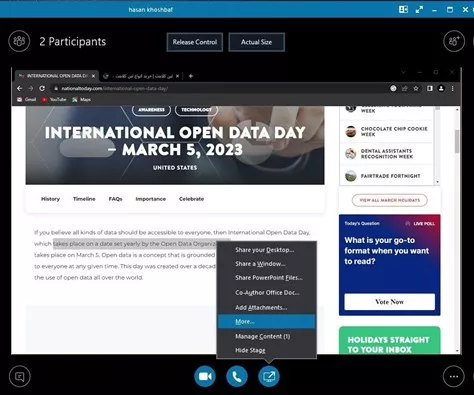The width and height of the screenshot is (474, 395).
Task: Click the page vertical scrollbar thumb
Action: click(x=457, y=141)
